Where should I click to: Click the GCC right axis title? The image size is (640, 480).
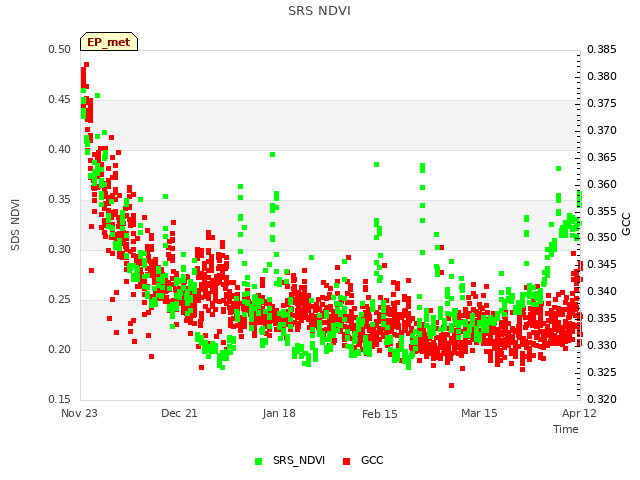626,224
